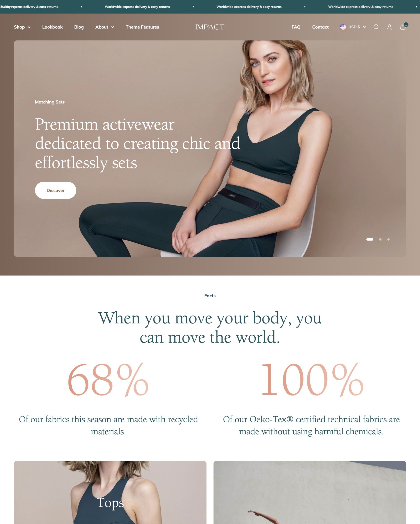Screen dimensions: 420x524
Task: Click the search icon to open search
Action: pos(376,27)
